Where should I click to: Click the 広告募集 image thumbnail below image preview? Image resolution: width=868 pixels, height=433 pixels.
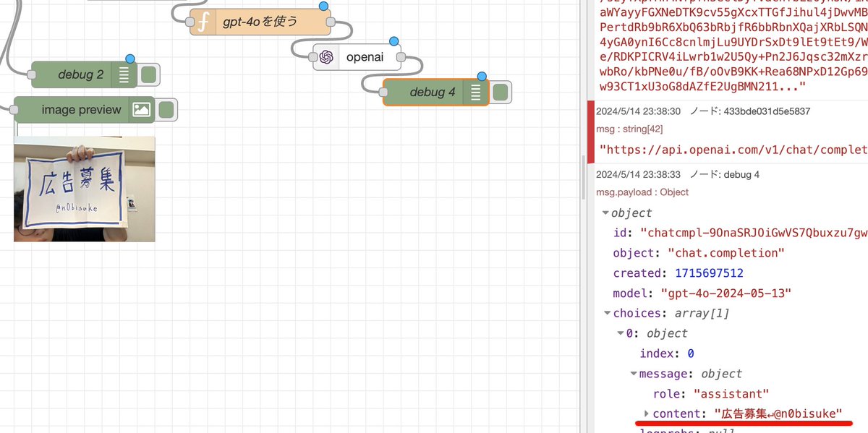(x=84, y=189)
